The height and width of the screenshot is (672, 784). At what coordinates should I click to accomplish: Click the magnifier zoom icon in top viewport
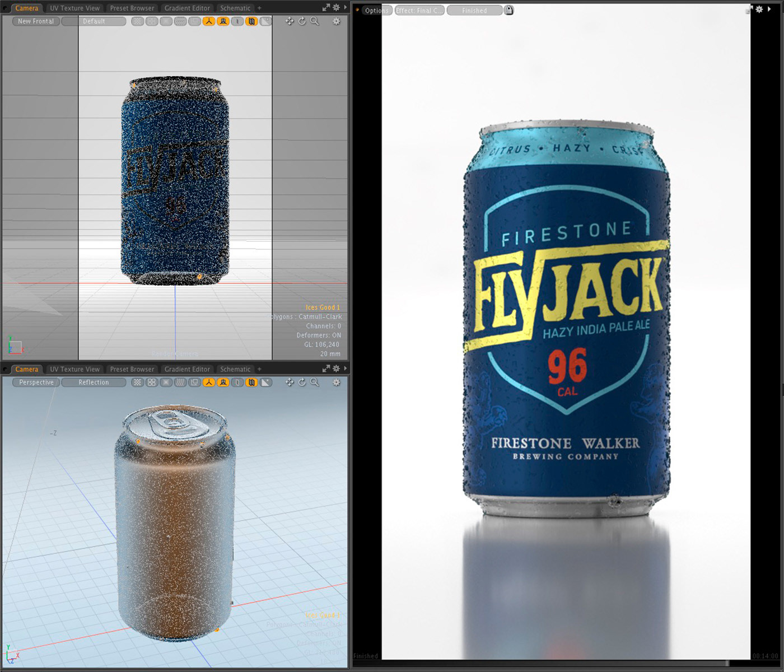pyautogui.click(x=315, y=21)
